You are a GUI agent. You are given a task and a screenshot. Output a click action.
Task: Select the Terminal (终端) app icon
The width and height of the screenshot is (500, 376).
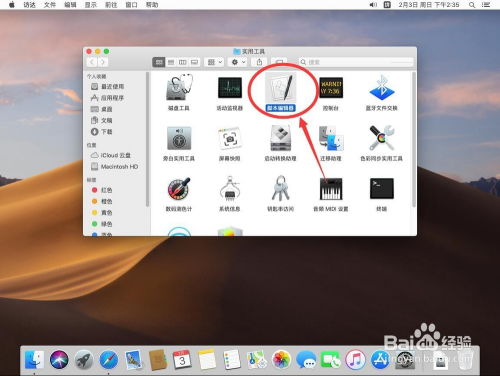[x=382, y=188]
